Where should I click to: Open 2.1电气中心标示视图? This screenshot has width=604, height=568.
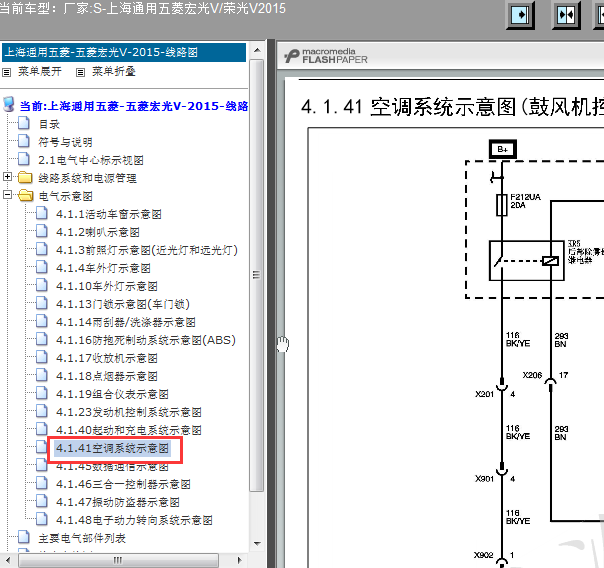point(91,160)
